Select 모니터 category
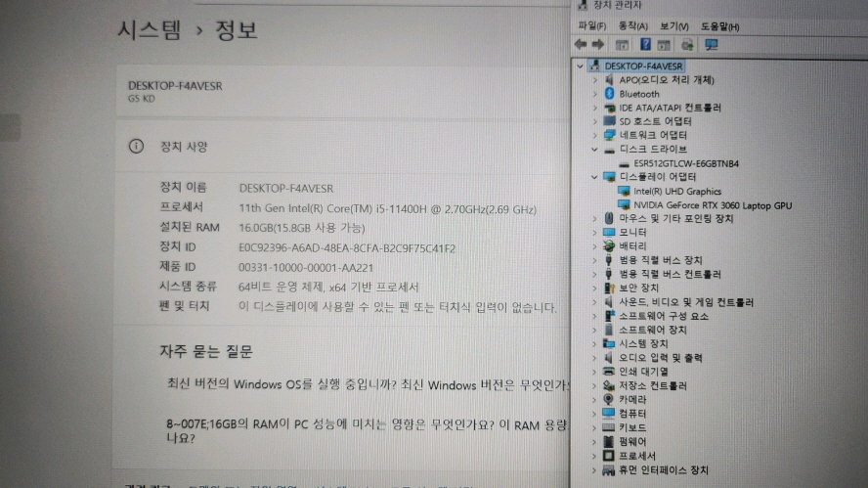The image size is (868, 488). [x=632, y=233]
